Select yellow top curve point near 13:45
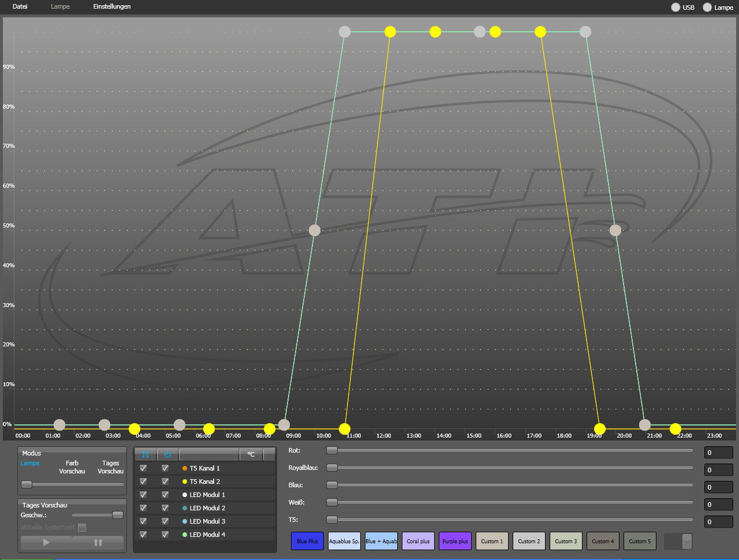 point(435,32)
